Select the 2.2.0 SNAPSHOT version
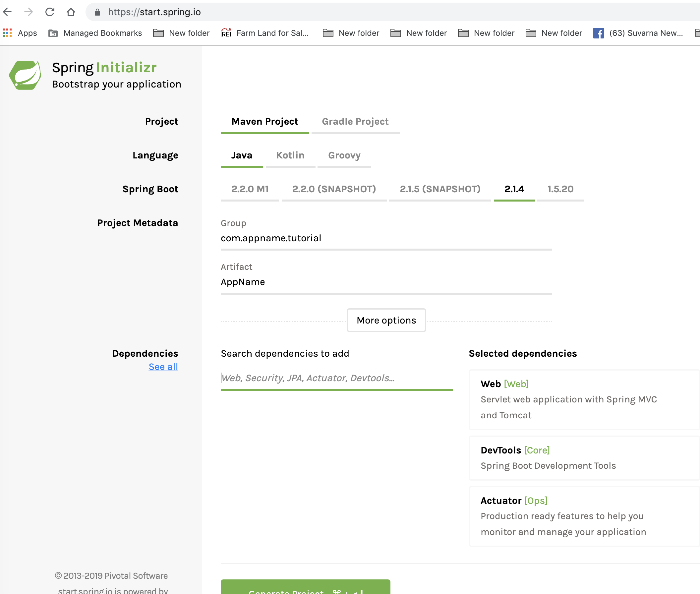700x594 pixels. 334,189
